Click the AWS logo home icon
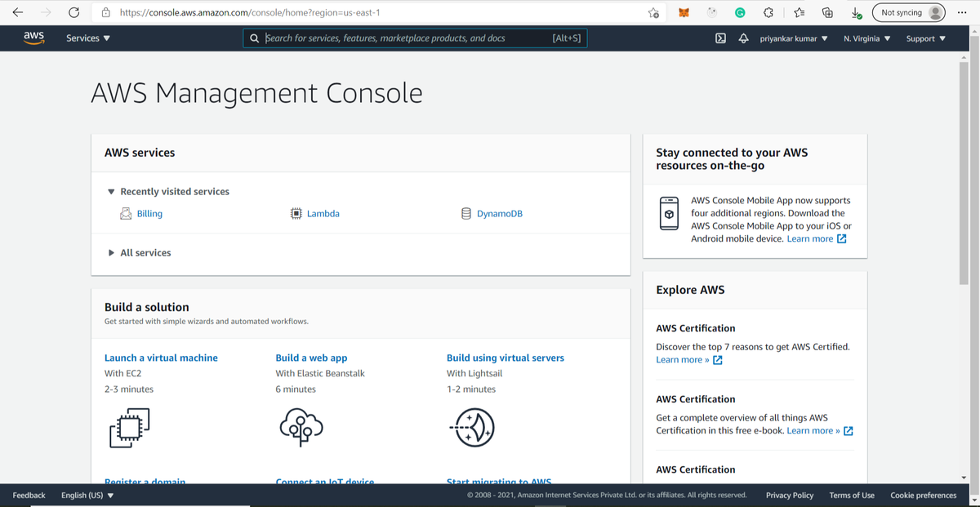The image size is (980, 507). click(33, 38)
